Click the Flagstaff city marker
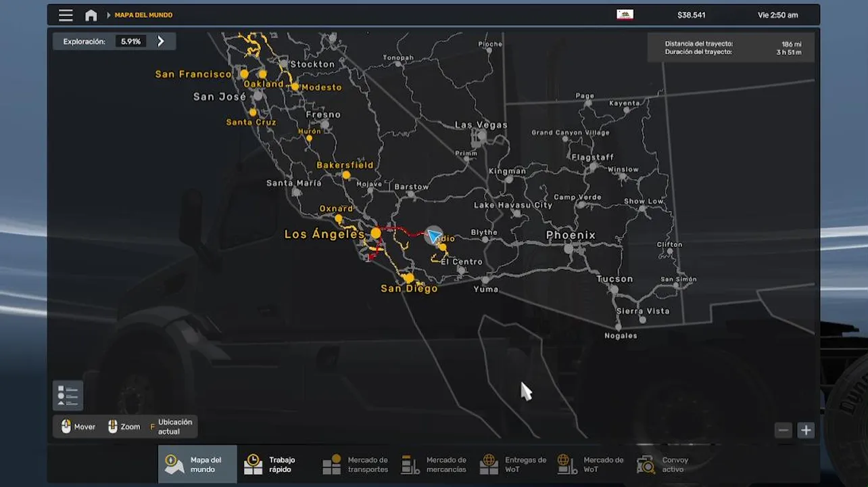Image resolution: width=868 pixels, height=487 pixels. point(593,166)
